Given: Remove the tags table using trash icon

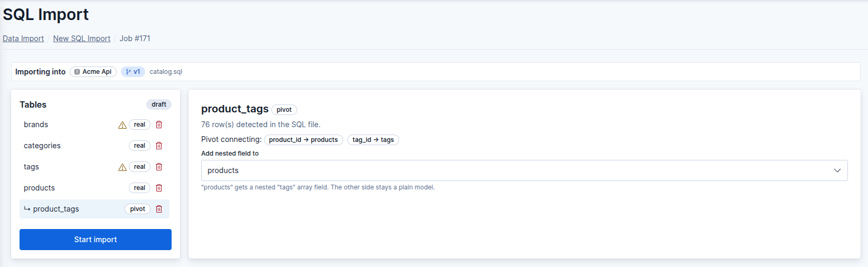Looking at the screenshot, I should click(159, 167).
